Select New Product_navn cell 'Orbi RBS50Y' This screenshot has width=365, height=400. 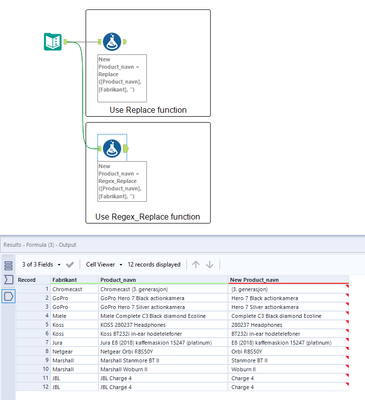(288, 351)
